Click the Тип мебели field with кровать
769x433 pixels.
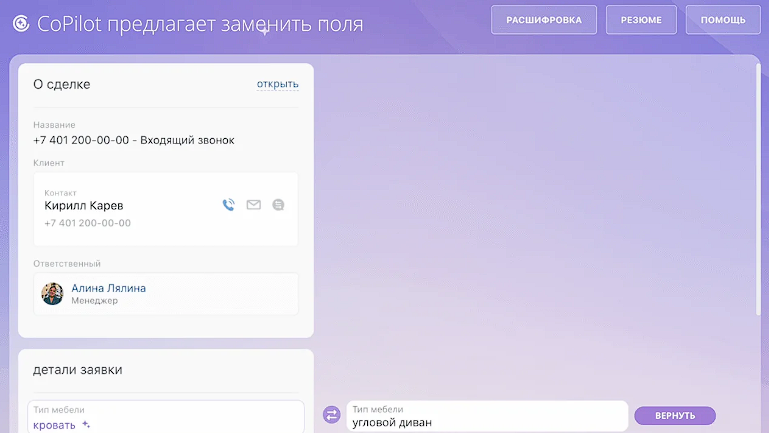tap(166, 417)
